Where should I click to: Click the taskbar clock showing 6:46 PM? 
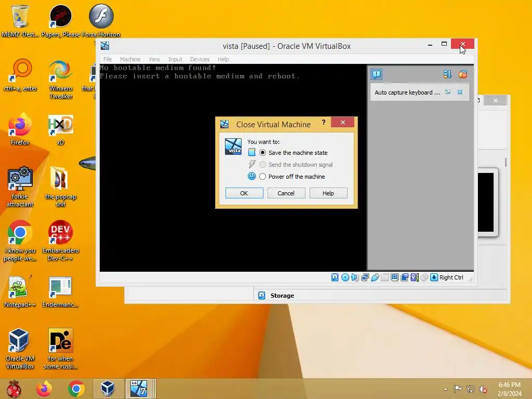(509, 389)
